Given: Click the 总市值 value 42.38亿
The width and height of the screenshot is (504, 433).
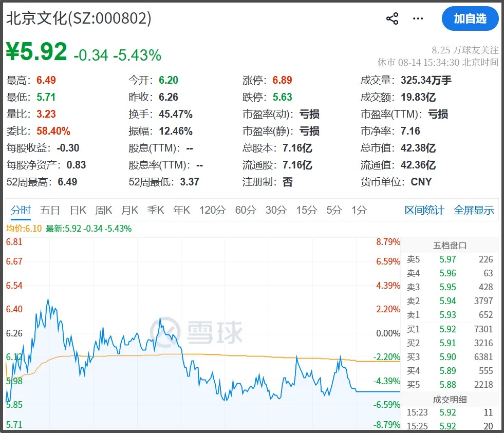Looking at the screenshot, I should pos(418,148).
